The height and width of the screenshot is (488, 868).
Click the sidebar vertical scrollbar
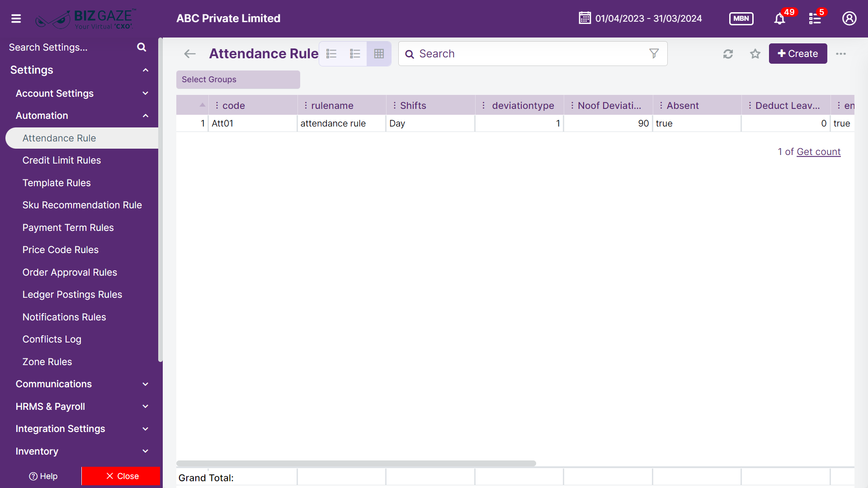pyautogui.click(x=160, y=200)
